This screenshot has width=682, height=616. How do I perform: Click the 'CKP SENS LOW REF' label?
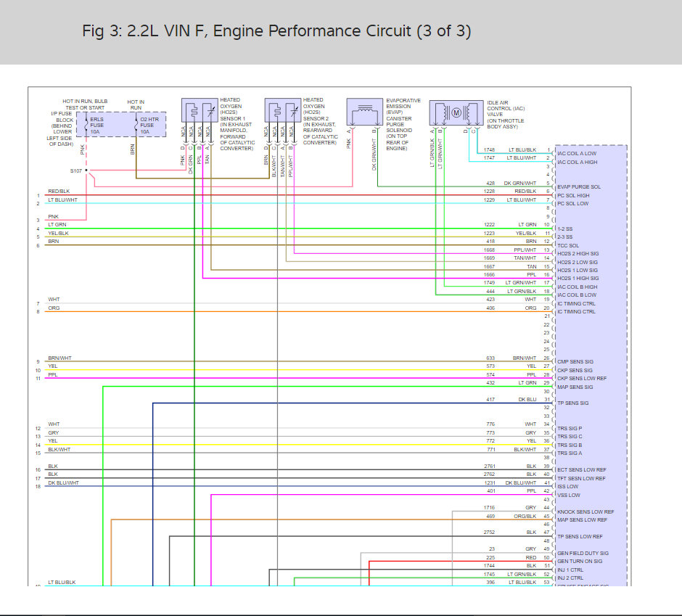(582, 379)
